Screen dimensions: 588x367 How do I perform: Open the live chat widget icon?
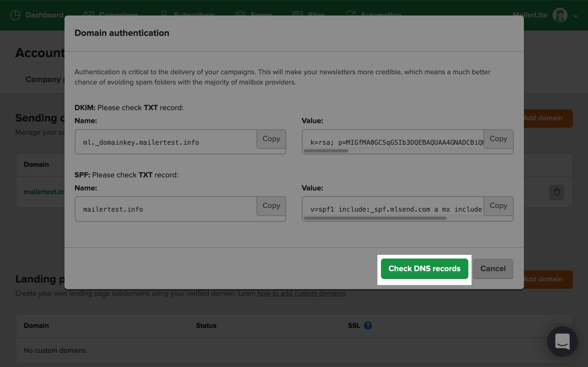[562, 341]
